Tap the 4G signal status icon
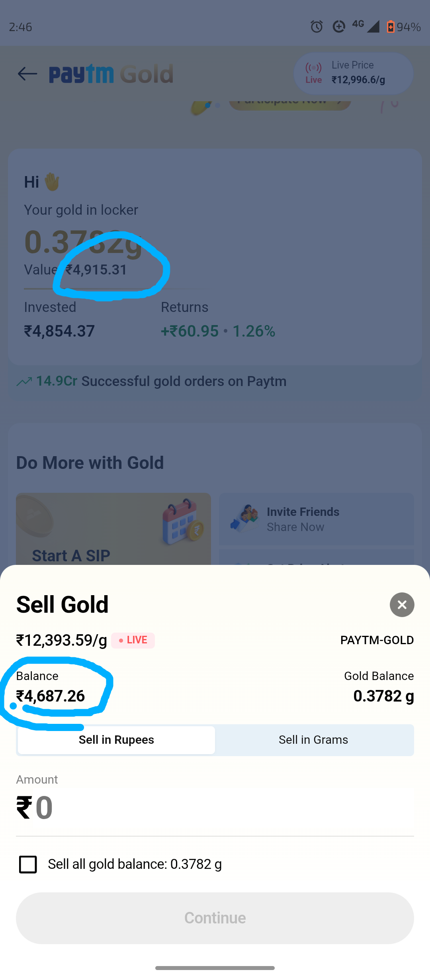Screen dimensions: 430x980 click(x=365, y=26)
